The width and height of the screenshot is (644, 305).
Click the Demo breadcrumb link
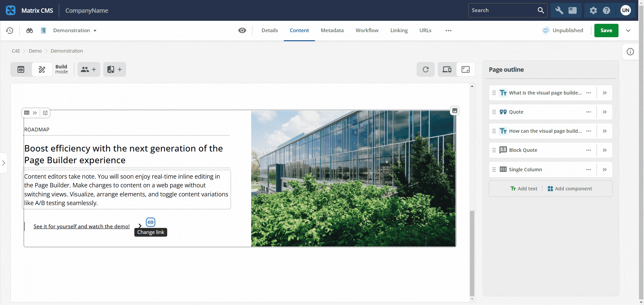(x=35, y=51)
